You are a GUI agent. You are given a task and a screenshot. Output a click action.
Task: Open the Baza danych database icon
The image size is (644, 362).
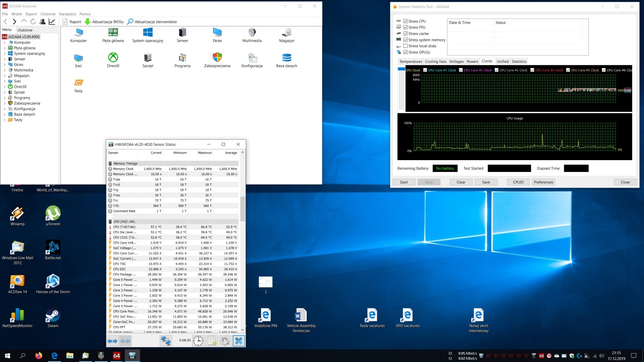pyautogui.click(x=286, y=58)
